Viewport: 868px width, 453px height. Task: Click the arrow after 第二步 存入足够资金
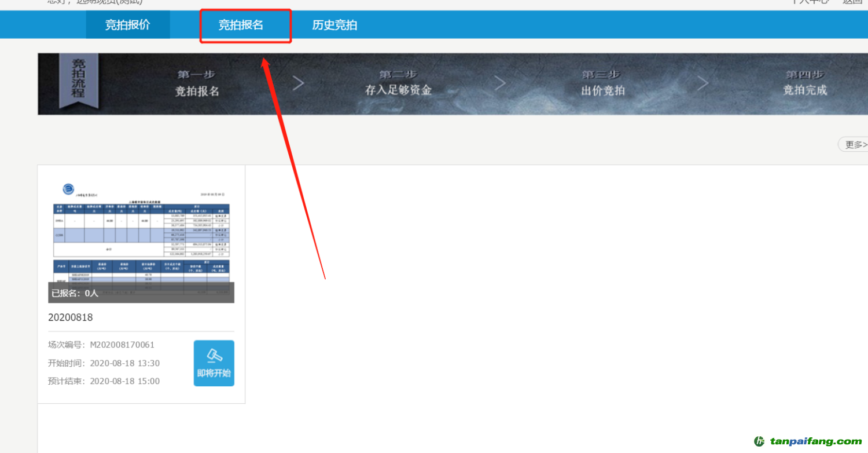click(501, 83)
